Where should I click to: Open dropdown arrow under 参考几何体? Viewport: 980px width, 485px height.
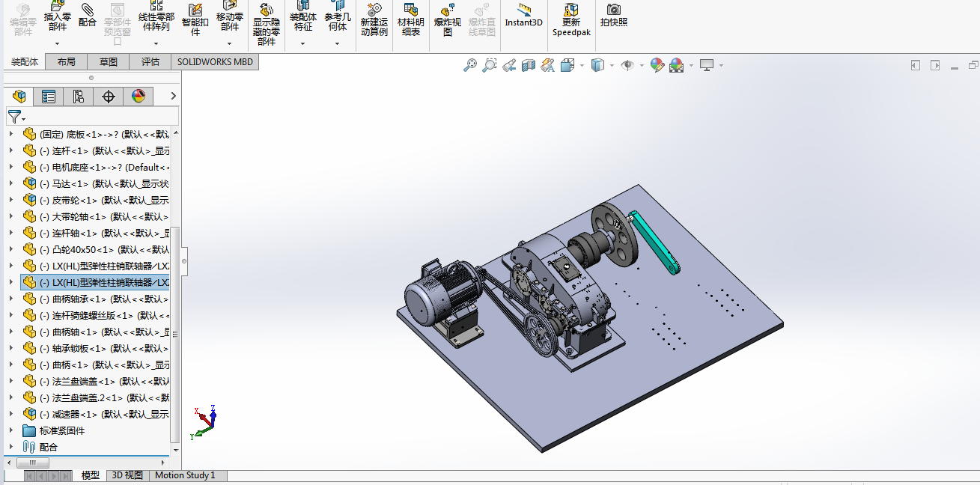pyautogui.click(x=338, y=43)
